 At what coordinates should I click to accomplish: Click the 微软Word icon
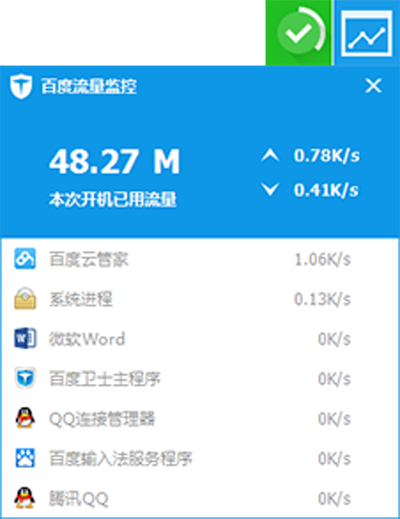click(25, 339)
